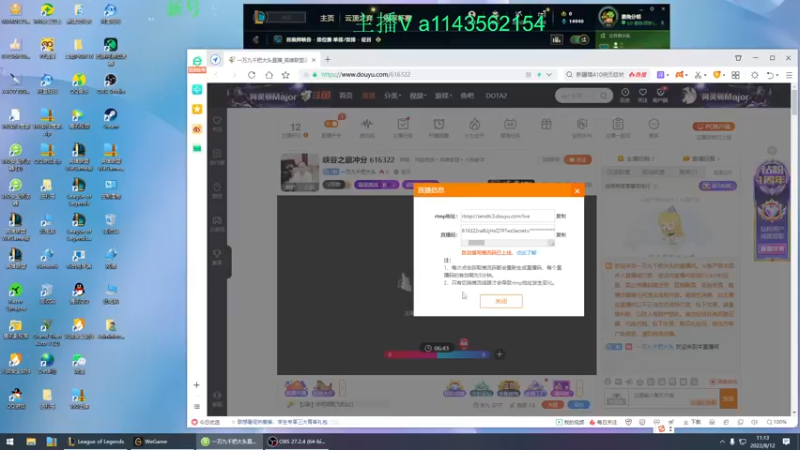The width and height of the screenshot is (800, 450).
Task: Click the orange-outlined 关闭 dialog button
Action: coord(501,301)
